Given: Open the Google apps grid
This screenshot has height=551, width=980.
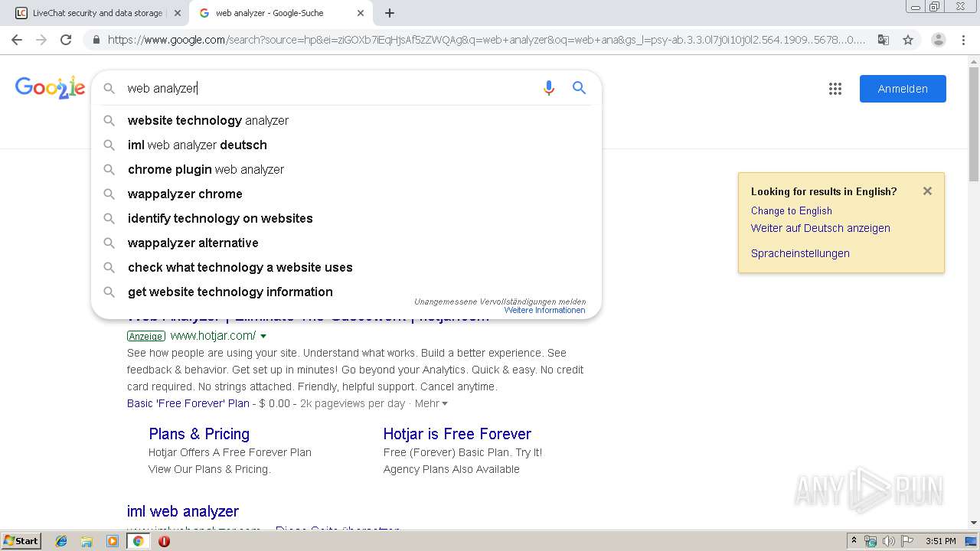Looking at the screenshot, I should (835, 89).
